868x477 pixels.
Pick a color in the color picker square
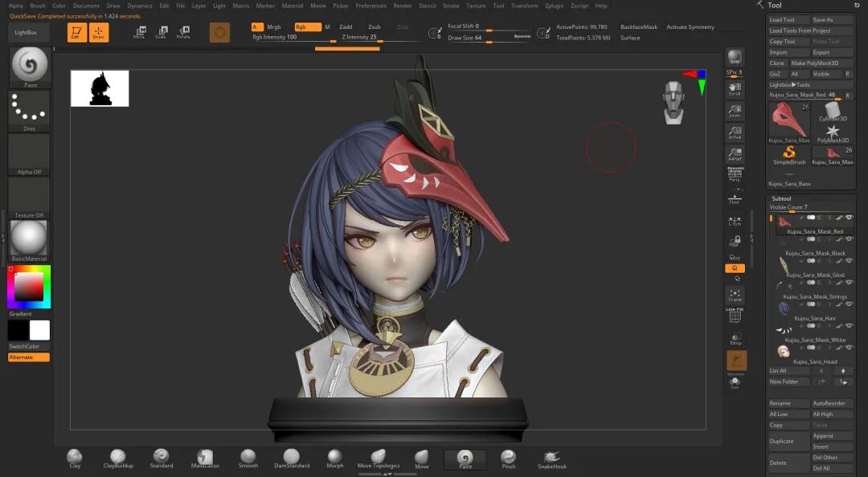click(x=29, y=287)
